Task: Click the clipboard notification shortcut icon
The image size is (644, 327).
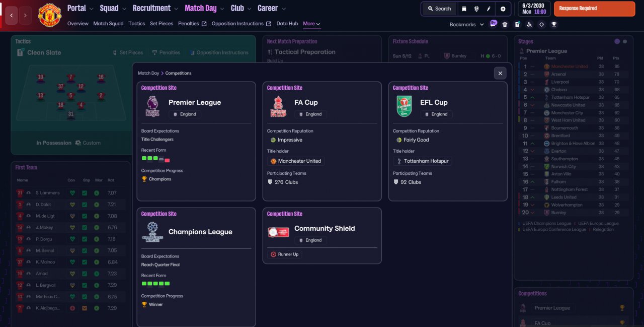Action: click(x=517, y=24)
